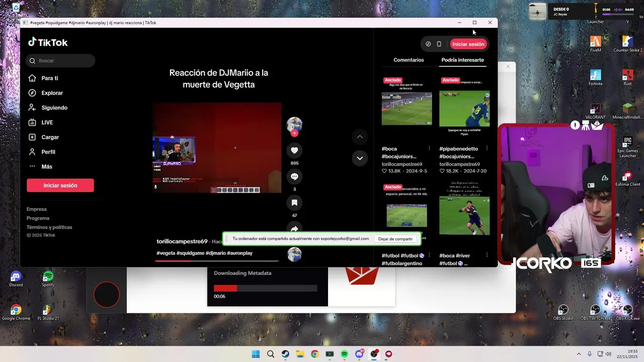
Task: Click the #auronplay hashtag
Action: (x=239, y=253)
